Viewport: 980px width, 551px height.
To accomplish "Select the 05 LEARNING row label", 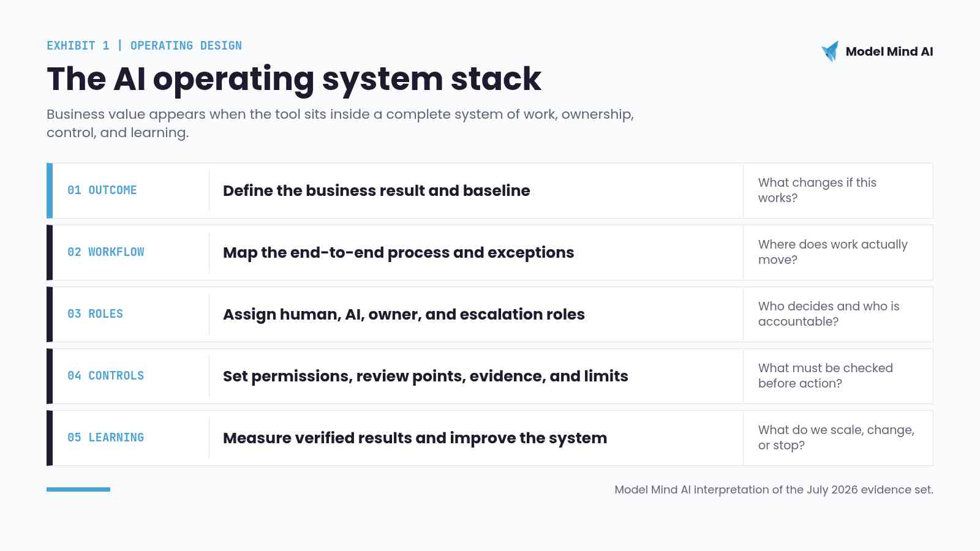I will tap(106, 438).
